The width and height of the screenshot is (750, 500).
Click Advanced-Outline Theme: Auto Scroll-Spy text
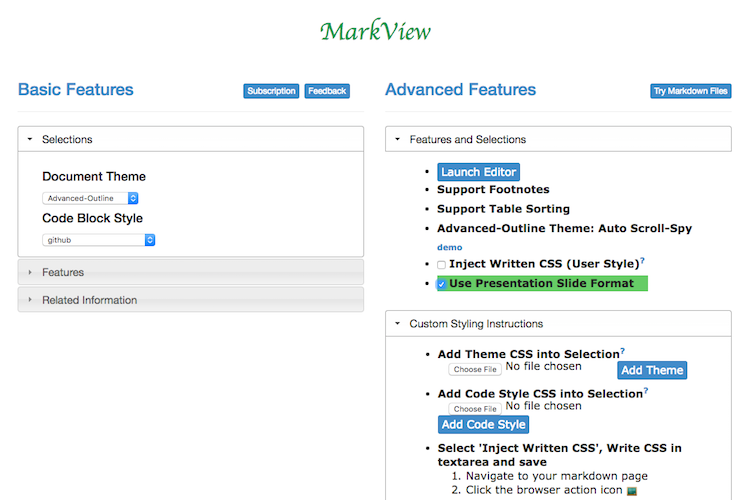tap(564, 228)
